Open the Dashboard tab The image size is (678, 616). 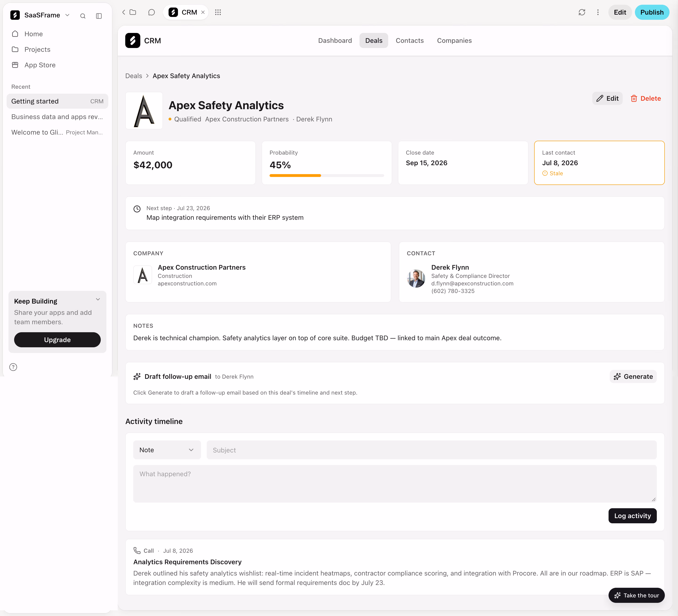point(335,41)
